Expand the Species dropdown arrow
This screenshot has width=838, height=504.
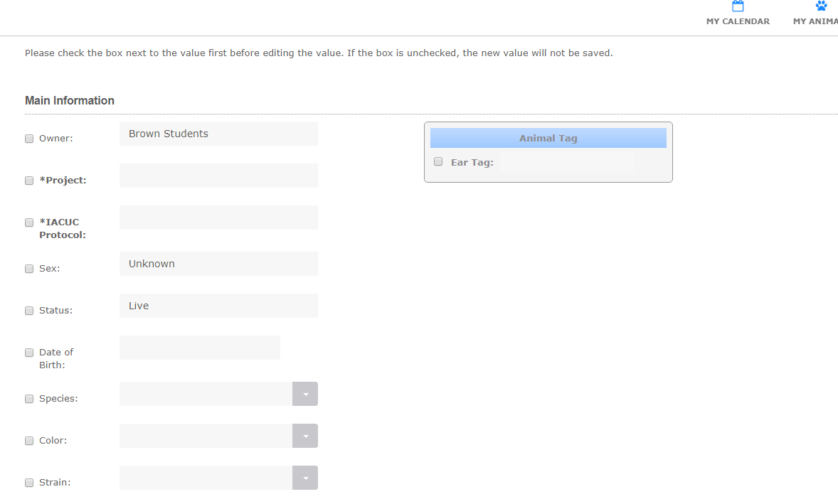click(305, 394)
